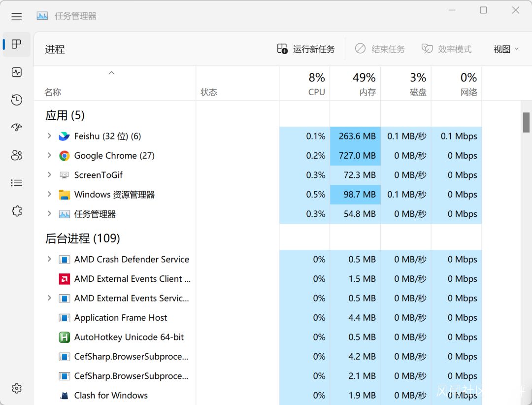Screen dimensions: 532x405
Task: Expand the Google Chrome process group
Action: pos(49,156)
